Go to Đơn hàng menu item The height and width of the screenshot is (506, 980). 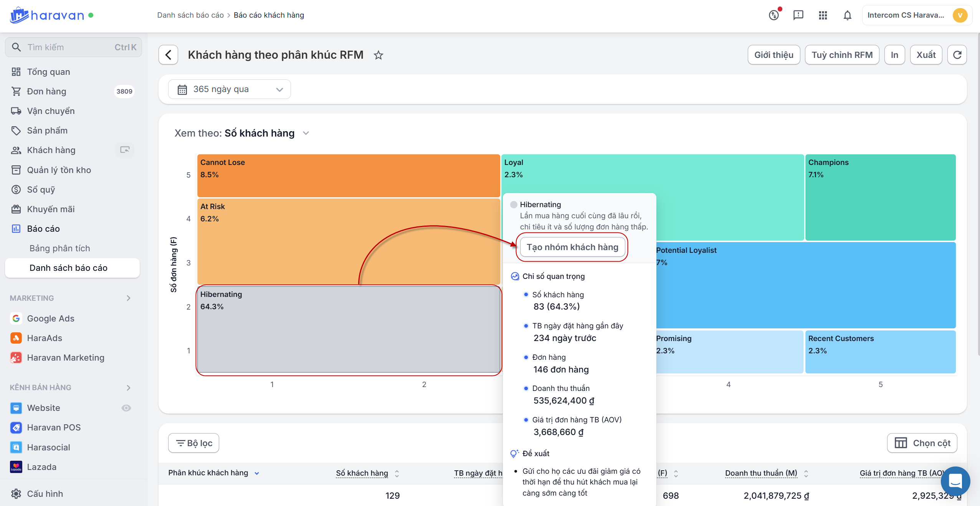pos(46,91)
